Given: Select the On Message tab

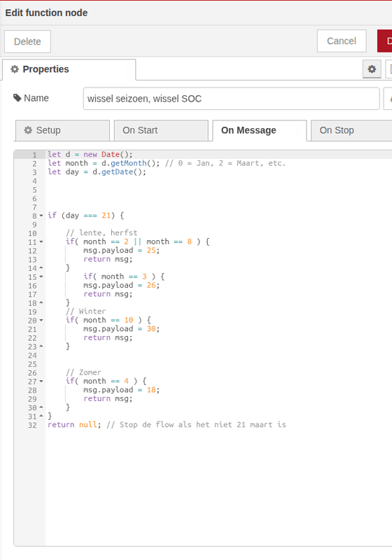Looking at the screenshot, I should [260, 130].
